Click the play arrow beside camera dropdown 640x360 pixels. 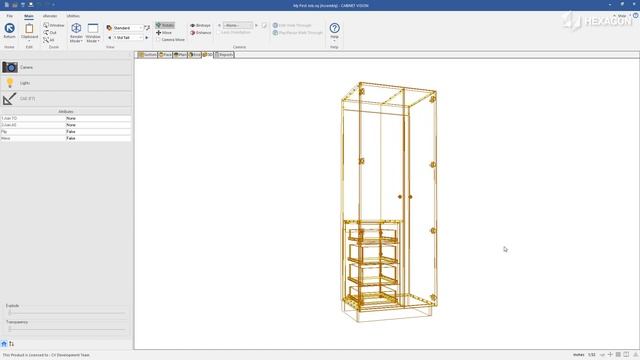point(256,25)
